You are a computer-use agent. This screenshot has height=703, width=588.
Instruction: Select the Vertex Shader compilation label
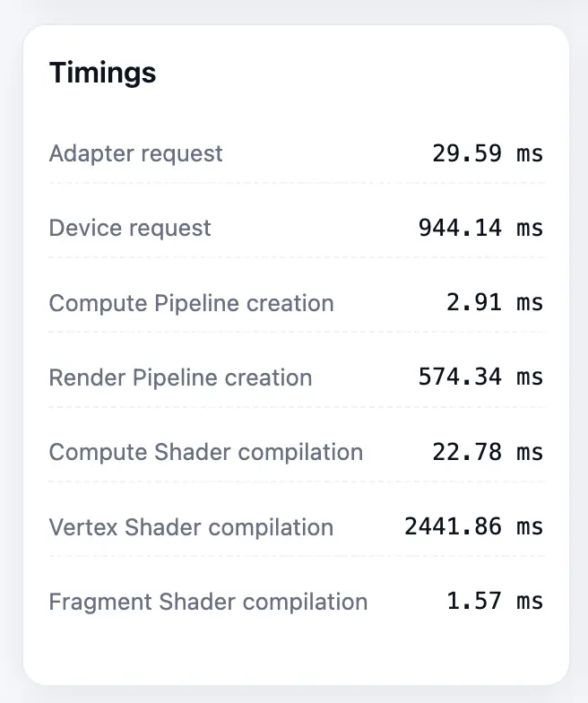(x=191, y=527)
